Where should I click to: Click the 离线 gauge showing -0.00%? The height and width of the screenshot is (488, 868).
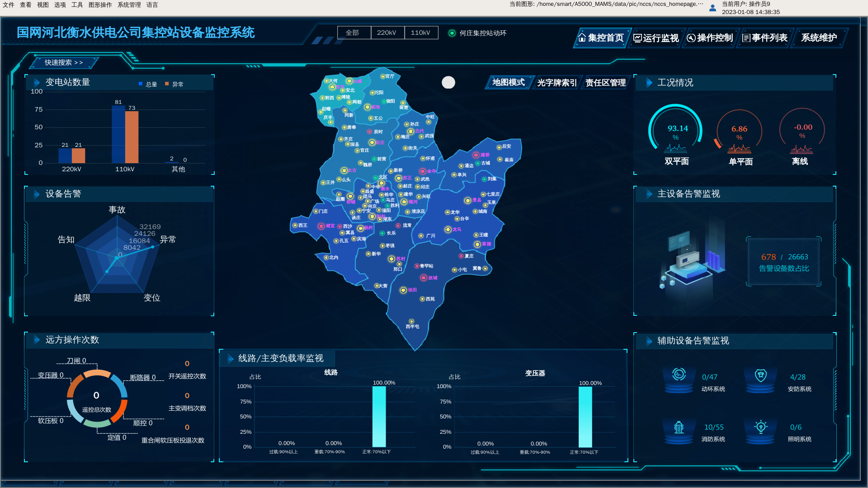click(802, 131)
